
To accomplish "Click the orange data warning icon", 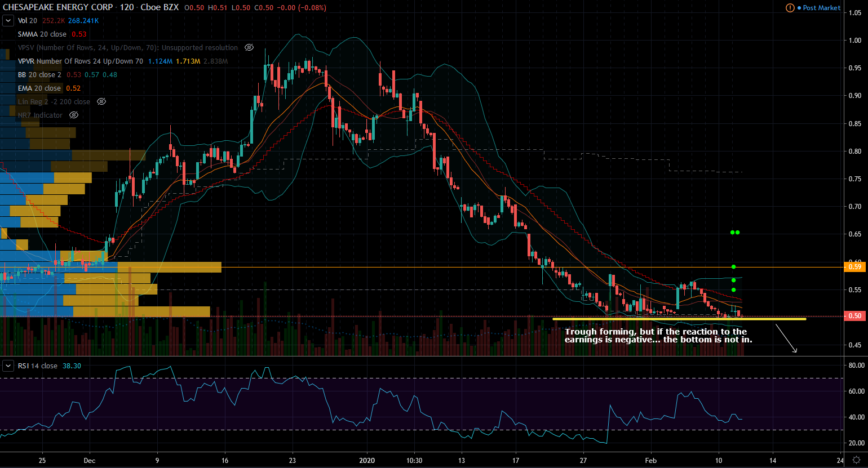I will (x=790, y=8).
